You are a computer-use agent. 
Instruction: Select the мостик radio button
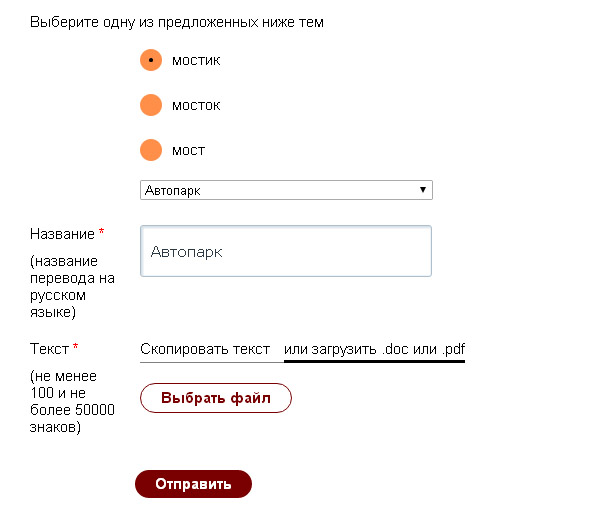coord(151,60)
